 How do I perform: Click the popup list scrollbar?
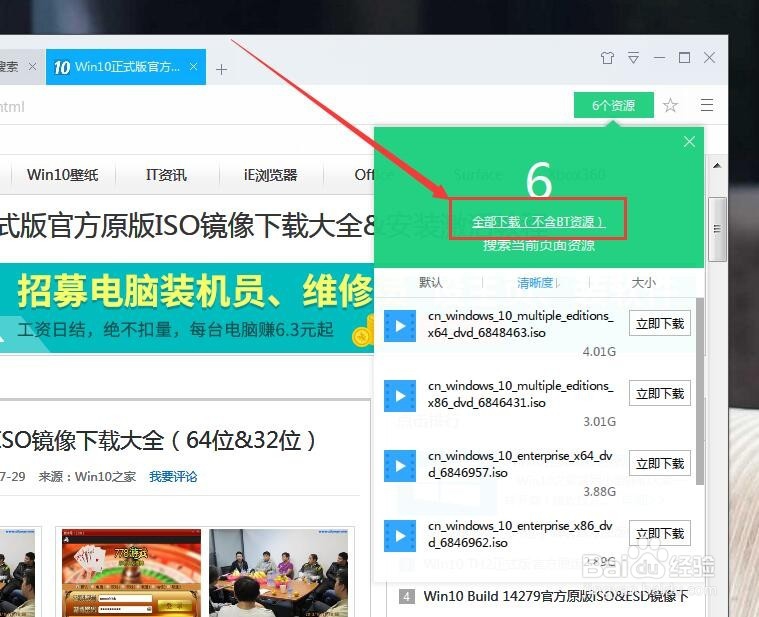[x=700, y=391]
